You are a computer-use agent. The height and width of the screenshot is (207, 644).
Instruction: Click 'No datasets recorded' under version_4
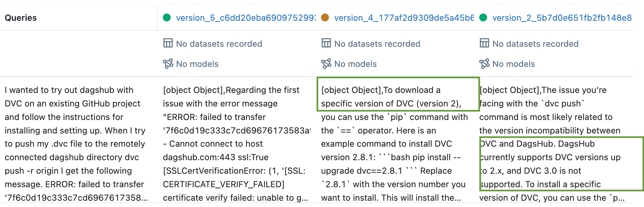(x=377, y=44)
